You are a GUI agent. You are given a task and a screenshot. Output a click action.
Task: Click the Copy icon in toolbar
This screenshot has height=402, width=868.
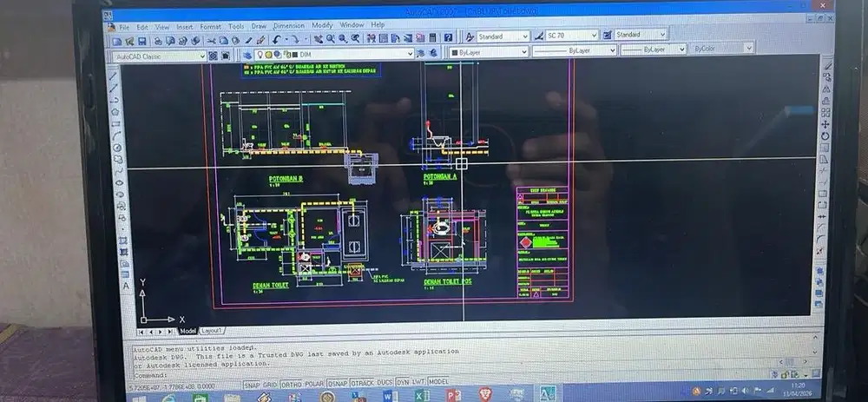pos(223,41)
